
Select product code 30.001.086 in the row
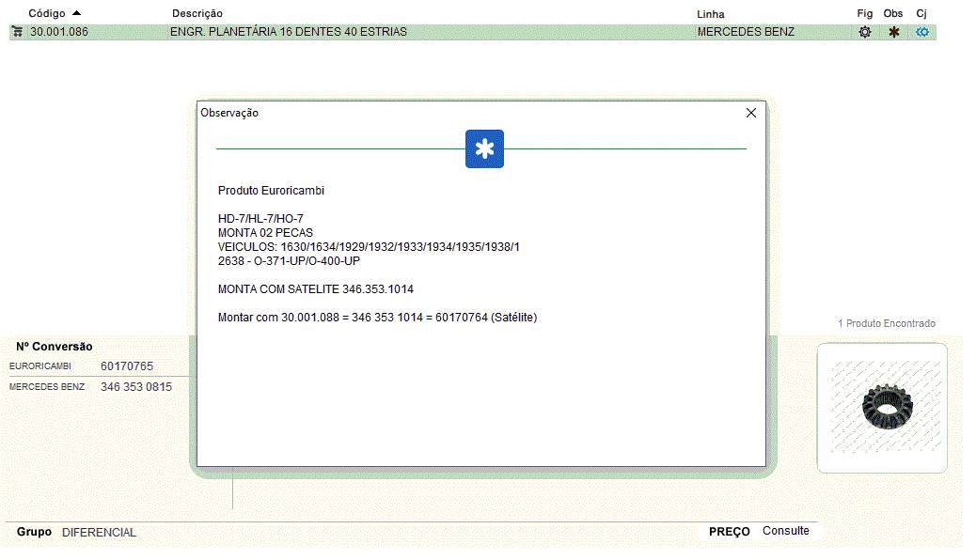pos(58,32)
